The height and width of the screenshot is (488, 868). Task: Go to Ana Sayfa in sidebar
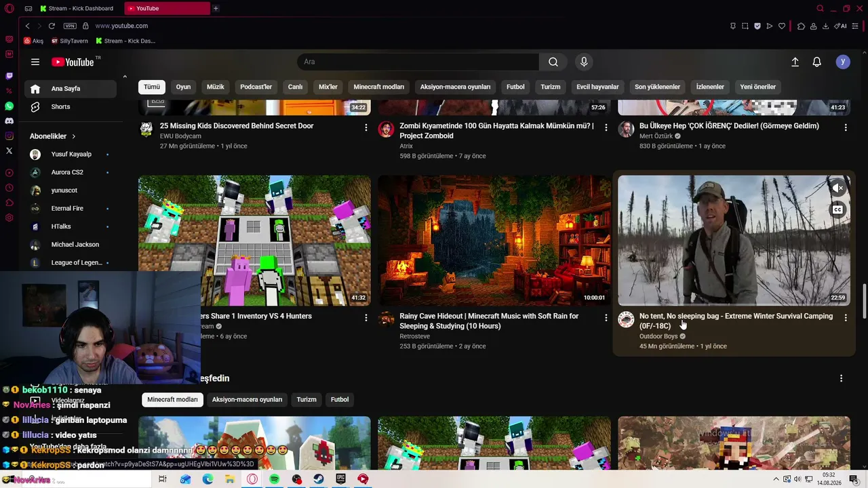(x=71, y=89)
